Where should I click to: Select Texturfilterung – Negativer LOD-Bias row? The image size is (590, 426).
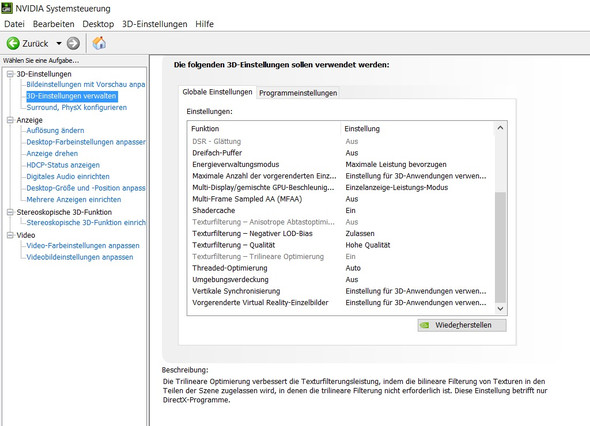point(341,233)
